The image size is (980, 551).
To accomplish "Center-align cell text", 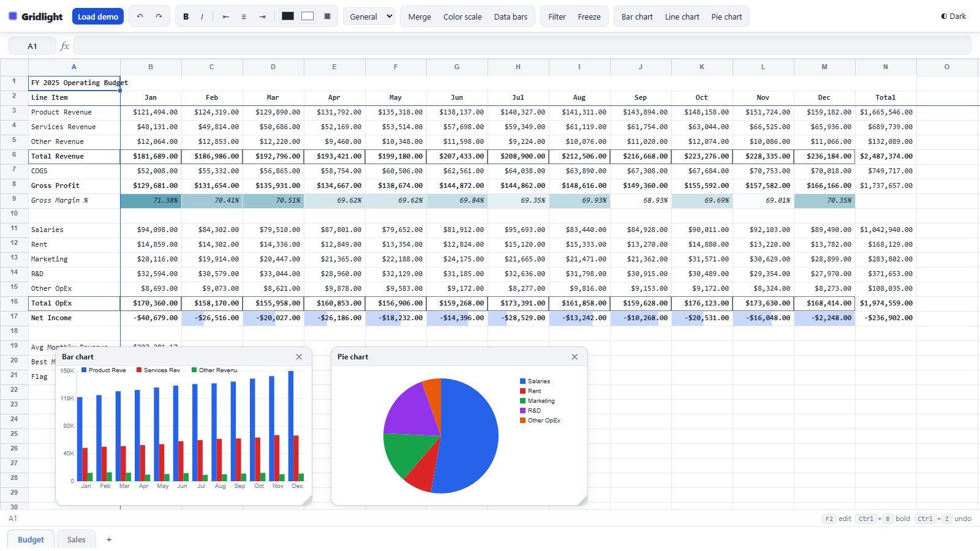I will (x=244, y=17).
